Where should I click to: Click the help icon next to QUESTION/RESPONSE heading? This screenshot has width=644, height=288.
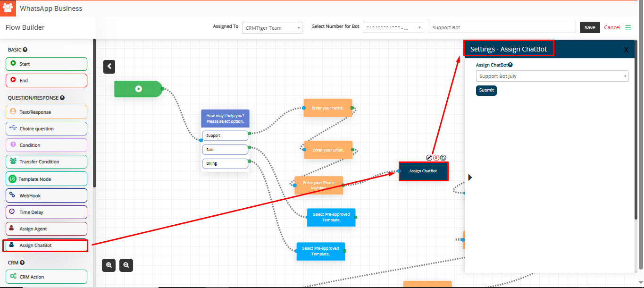click(62, 98)
